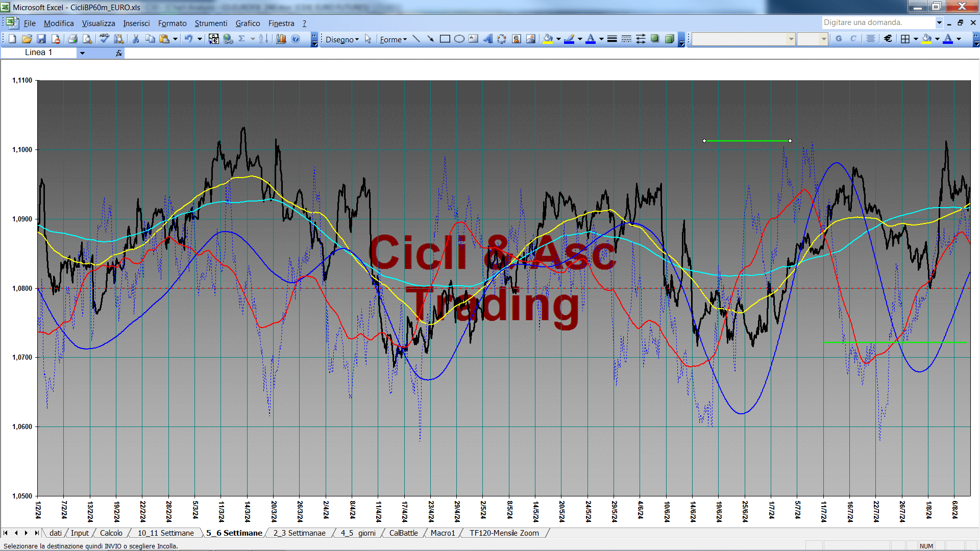980x551 pixels.
Task: Select the Text Box tool
Action: click(473, 39)
